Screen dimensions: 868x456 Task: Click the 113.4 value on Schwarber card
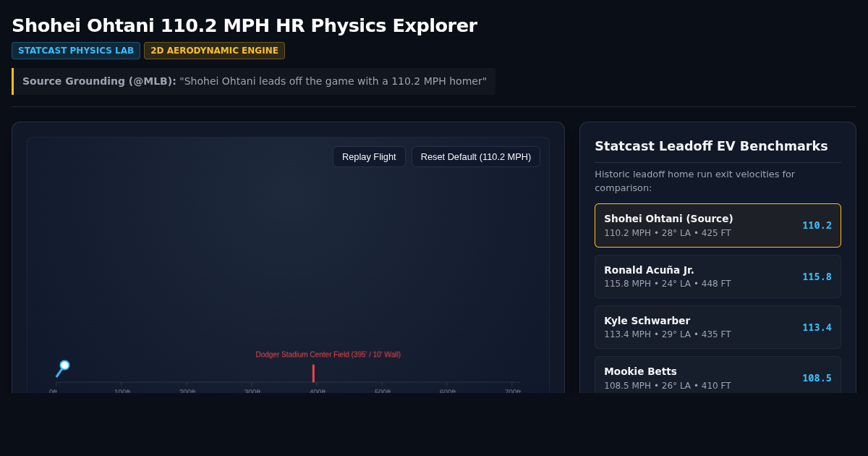click(817, 327)
